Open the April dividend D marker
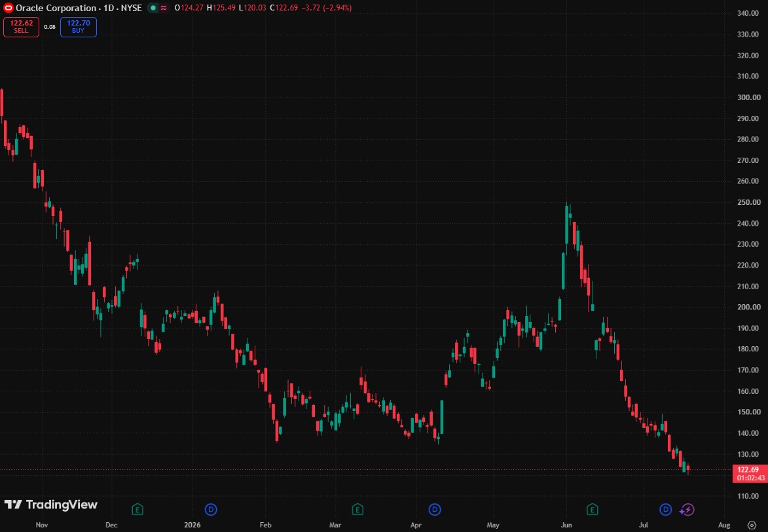The width and height of the screenshot is (768, 532). [435, 510]
